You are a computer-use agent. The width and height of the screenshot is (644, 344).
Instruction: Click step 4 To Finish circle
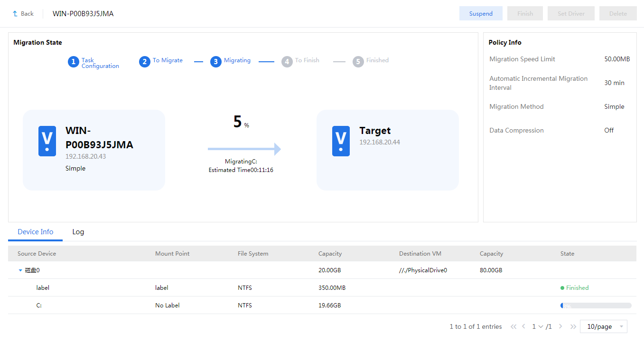point(287,62)
